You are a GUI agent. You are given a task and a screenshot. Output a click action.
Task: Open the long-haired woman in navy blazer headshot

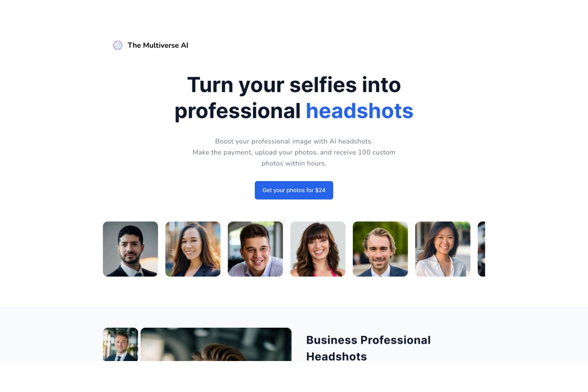coord(193,249)
